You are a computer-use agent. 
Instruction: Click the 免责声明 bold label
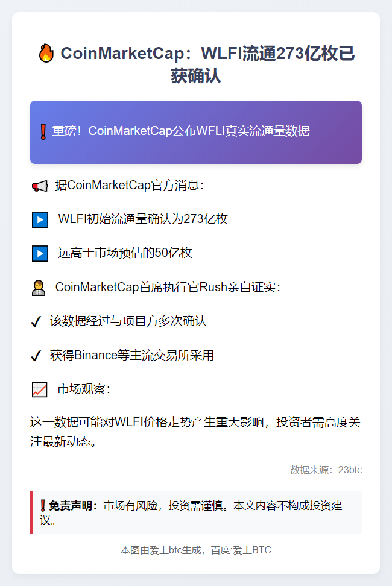[x=73, y=506]
